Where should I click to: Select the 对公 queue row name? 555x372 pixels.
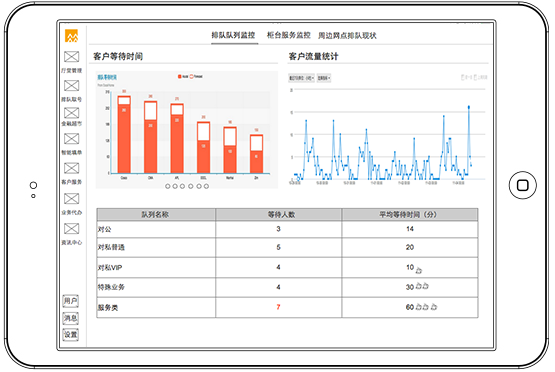click(105, 229)
